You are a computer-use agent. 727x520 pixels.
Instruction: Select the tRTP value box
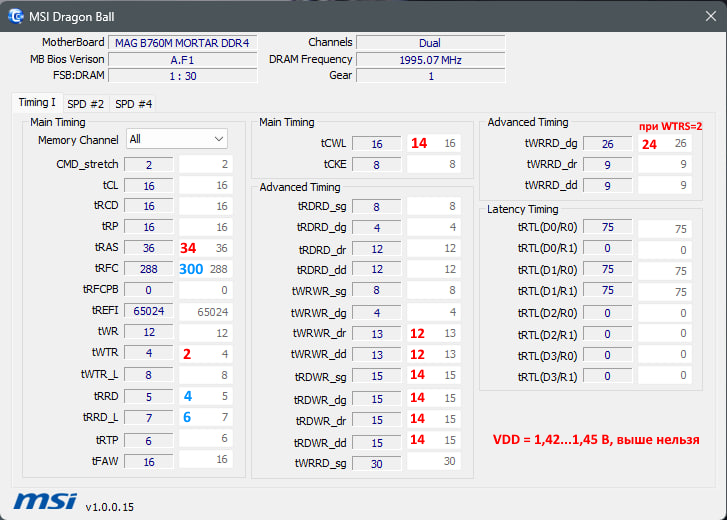[148, 441]
